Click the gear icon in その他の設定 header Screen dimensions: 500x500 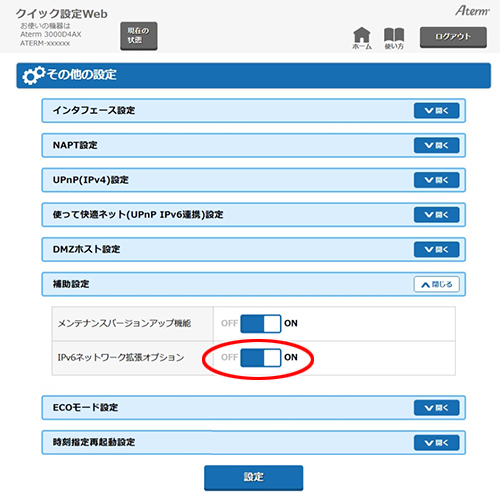click(x=33, y=75)
